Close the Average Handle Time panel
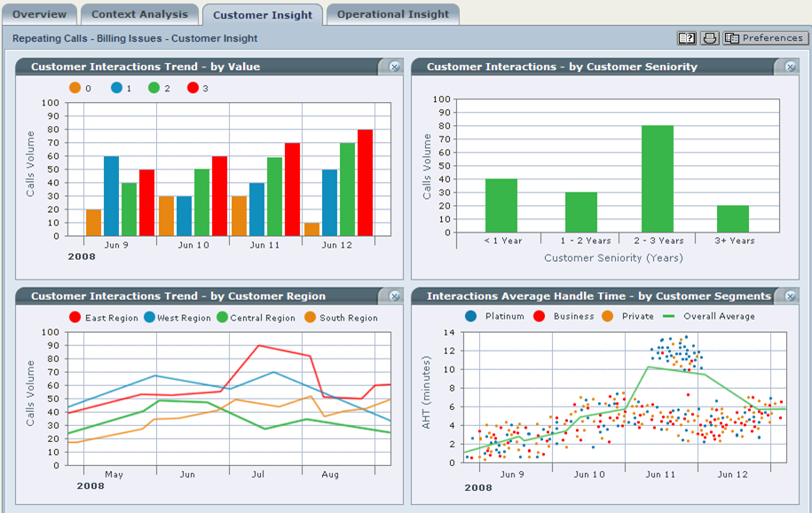This screenshot has height=513, width=812. click(790, 296)
